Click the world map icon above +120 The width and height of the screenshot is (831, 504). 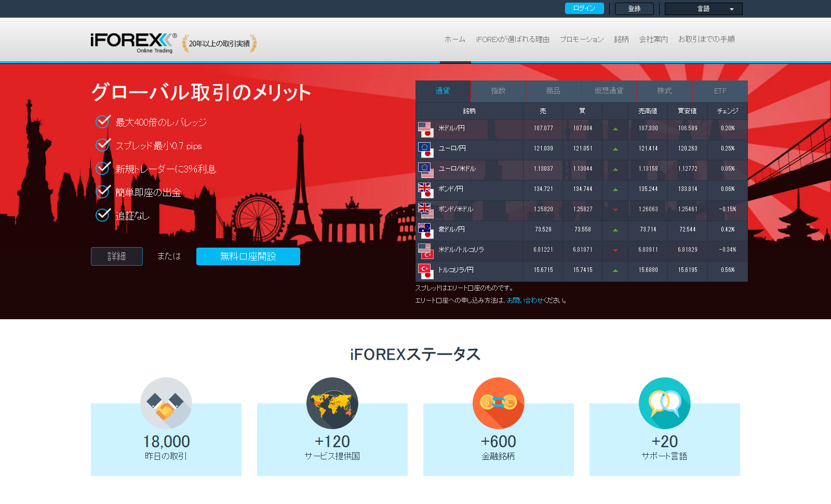(x=332, y=403)
